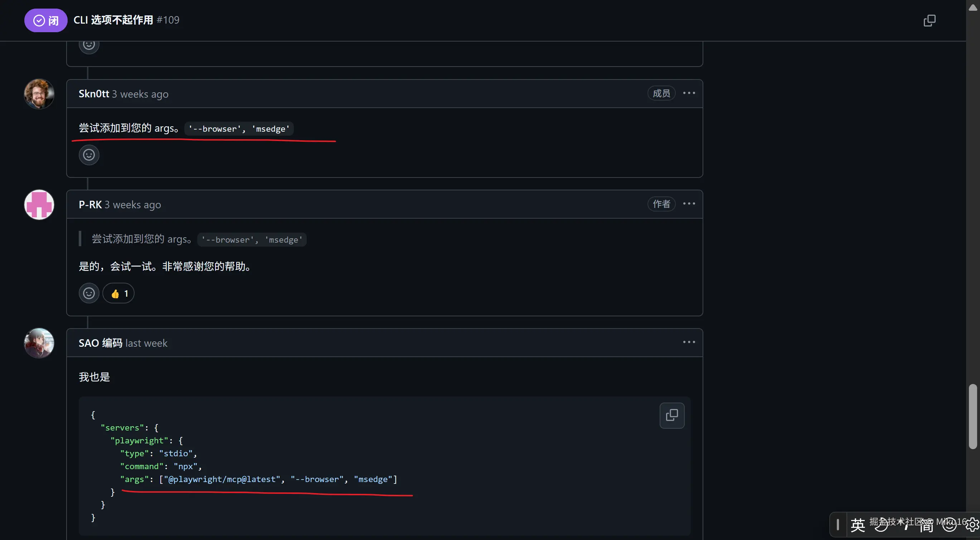Click the P-RK username link

90,205
